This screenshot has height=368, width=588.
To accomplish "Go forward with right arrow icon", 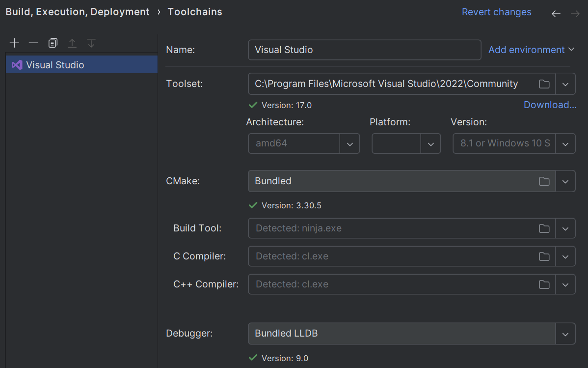I will (575, 14).
